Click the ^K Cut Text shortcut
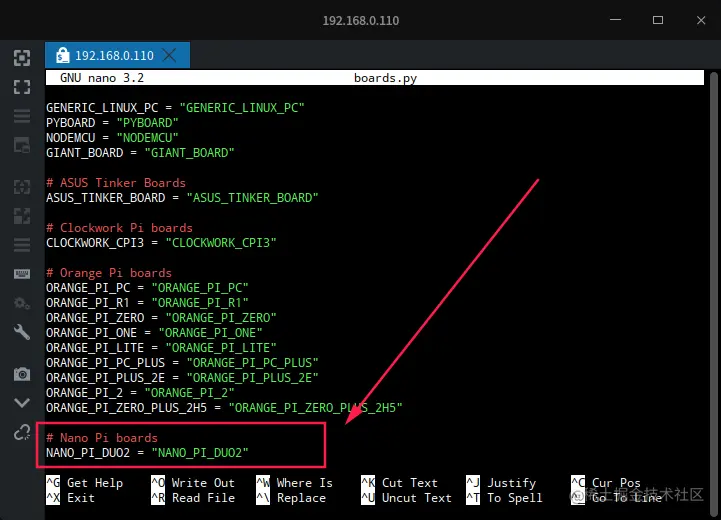Image resolution: width=721 pixels, height=520 pixels. pos(399,483)
